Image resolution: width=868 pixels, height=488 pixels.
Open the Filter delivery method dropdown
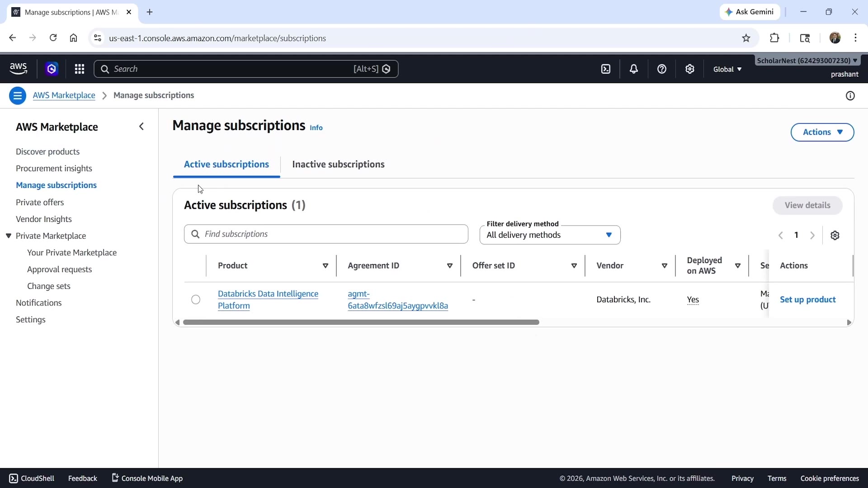pos(550,235)
